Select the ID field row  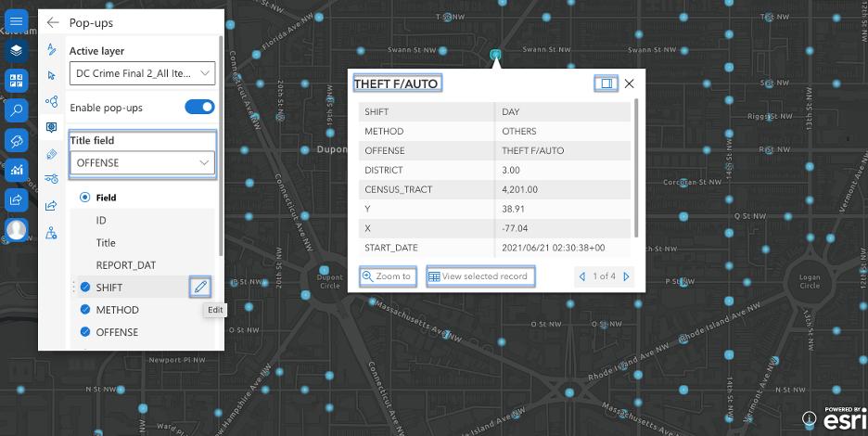142,220
